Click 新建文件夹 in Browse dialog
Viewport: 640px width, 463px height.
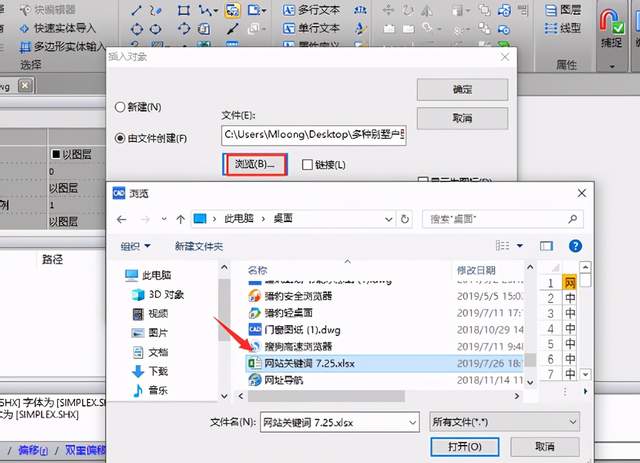(x=199, y=246)
